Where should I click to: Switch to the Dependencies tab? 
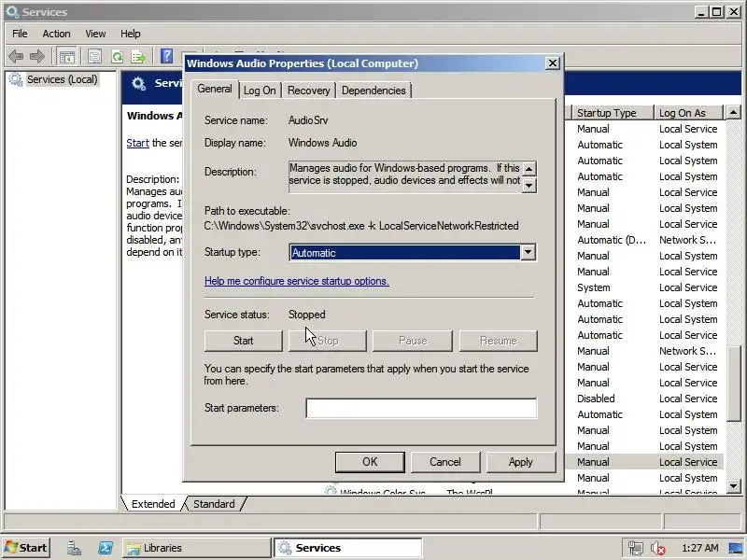coord(373,91)
